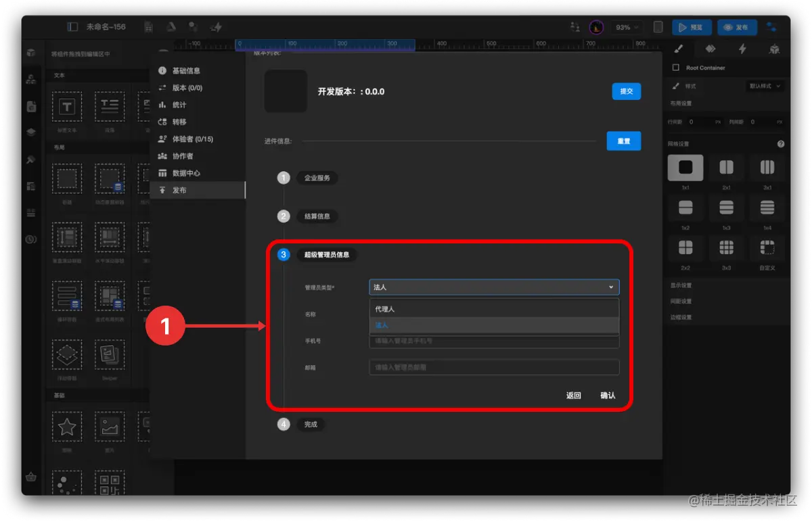Select the 自定义 custom grid layout

click(767, 248)
